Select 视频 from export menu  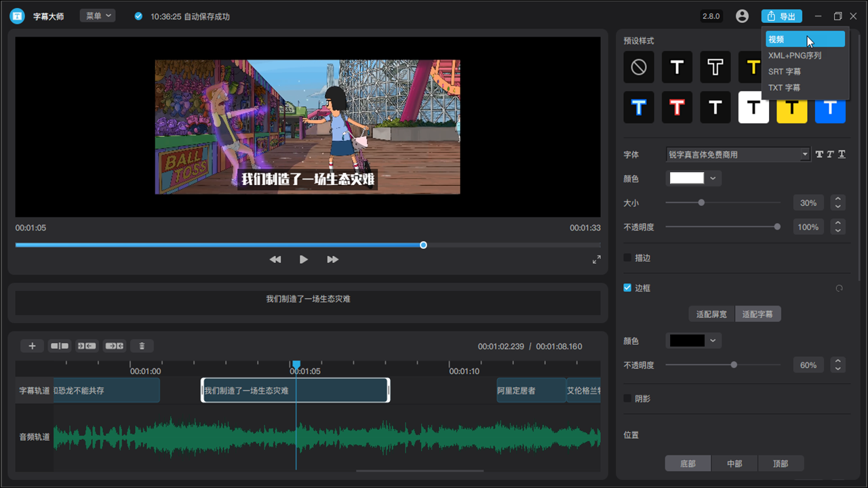(805, 39)
